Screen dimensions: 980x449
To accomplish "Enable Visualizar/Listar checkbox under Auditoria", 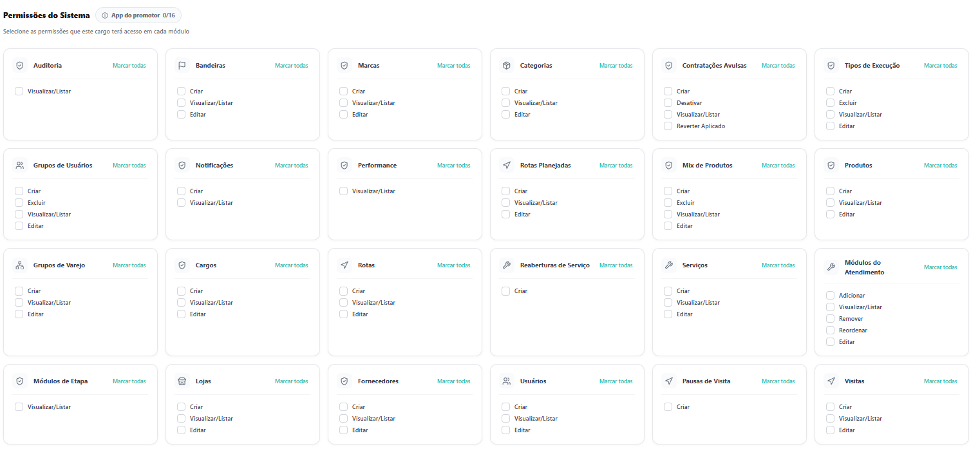I will pos(19,91).
